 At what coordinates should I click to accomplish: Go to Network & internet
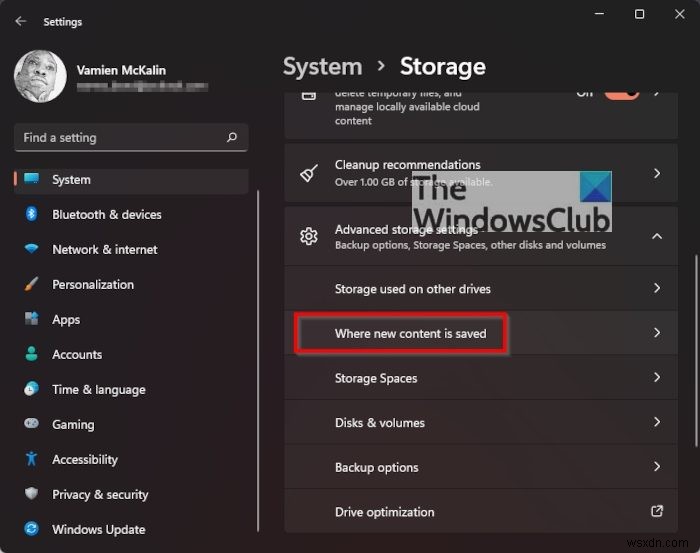(105, 249)
